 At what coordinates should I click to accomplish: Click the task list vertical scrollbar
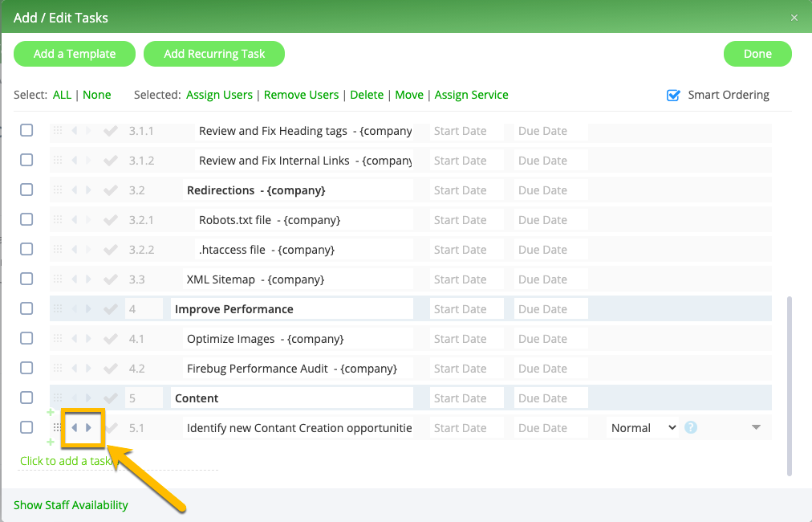click(x=790, y=386)
